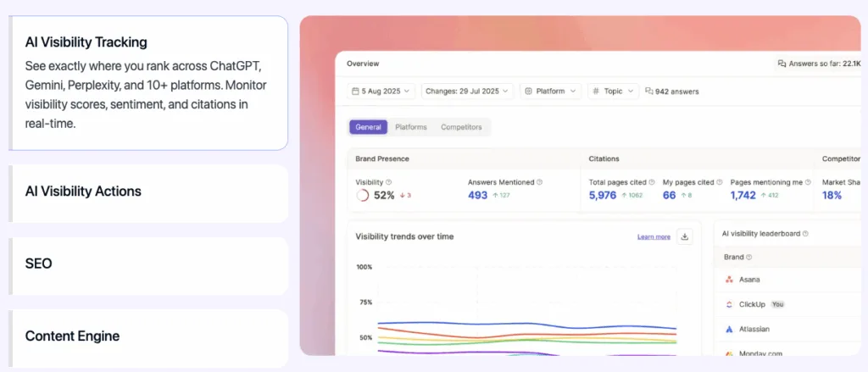Screen dimensions: 868x372
Task: Expand the Topic filter dropdown
Action: tap(613, 91)
